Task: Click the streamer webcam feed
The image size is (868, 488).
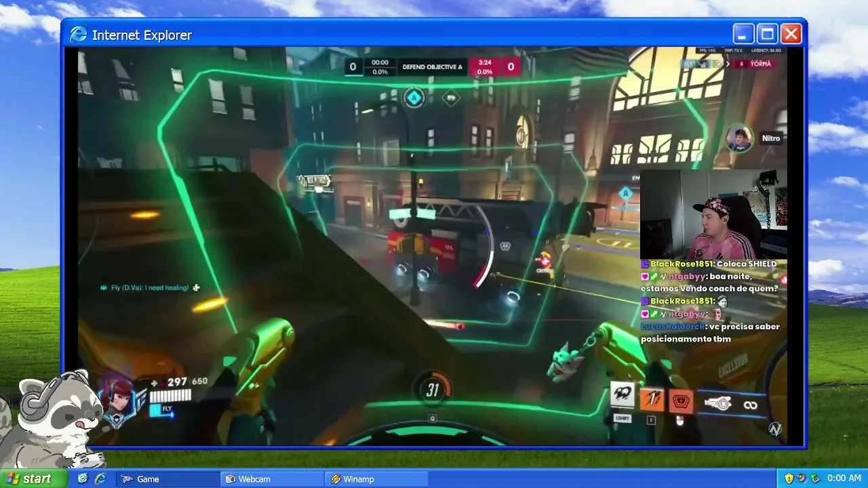Action: tap(714, 214)
